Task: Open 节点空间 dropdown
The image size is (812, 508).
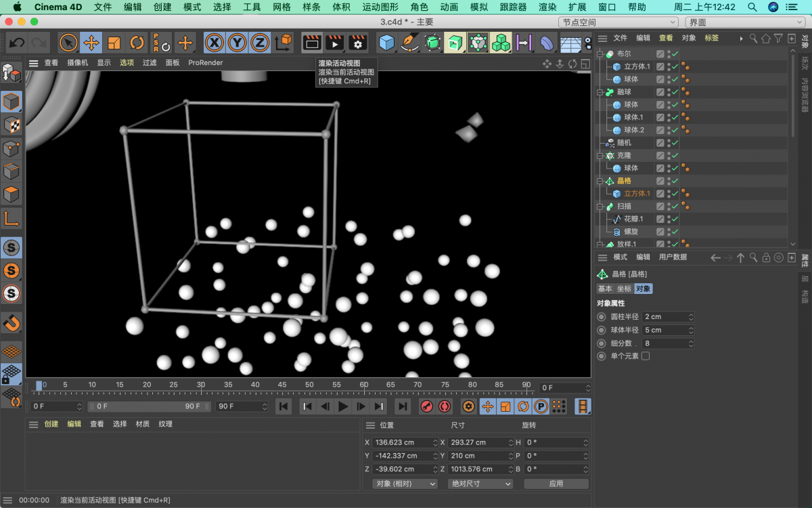Action: click(619, 22)
